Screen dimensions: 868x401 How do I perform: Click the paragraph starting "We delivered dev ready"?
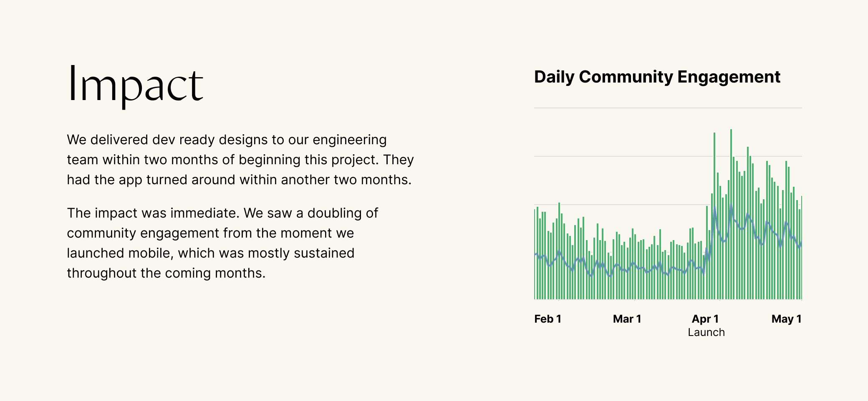tap(240, 160)
